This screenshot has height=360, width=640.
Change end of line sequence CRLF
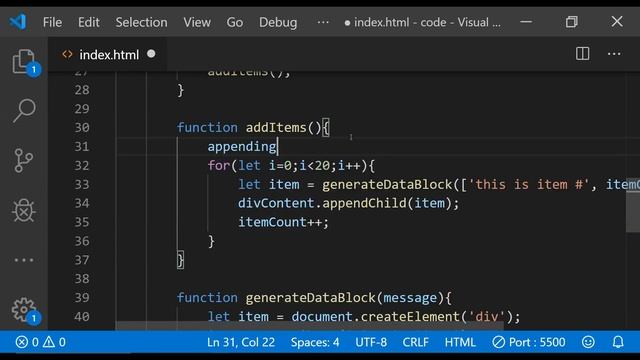pyautogui.click(x=416, y=342)
